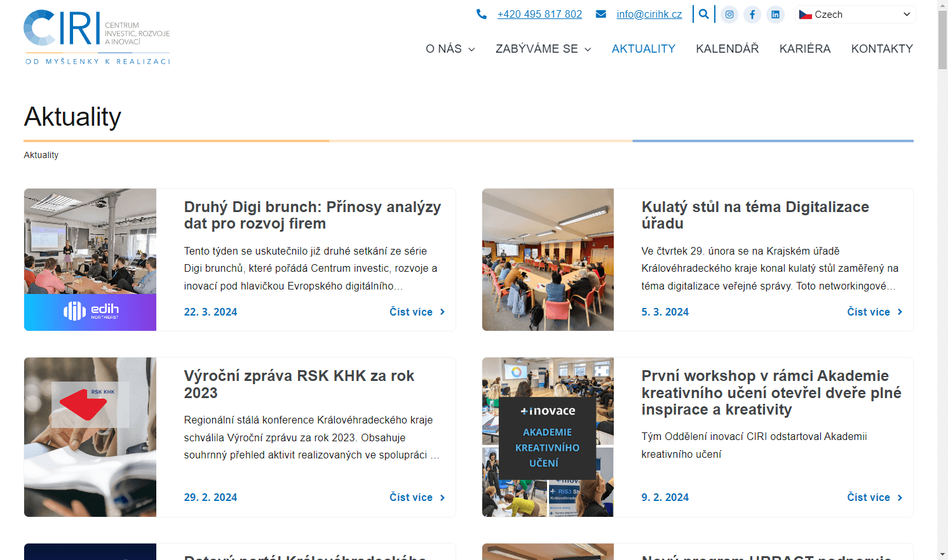Image resolution: width=948 pixels, height=560 pixels.
Task: Click the info@cirihk.cz email link
Action: click(649, 14)
